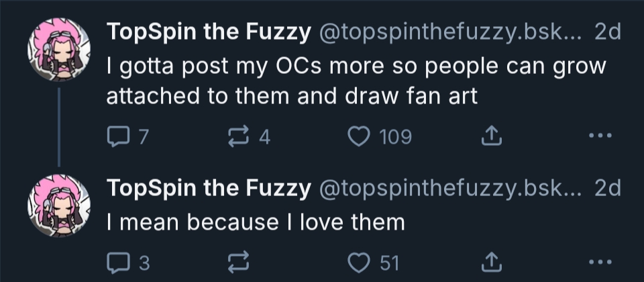This screenshot has height=282, width=644.
Task: Reply to the "I love them" post
Action: click(x=117, y=263)
